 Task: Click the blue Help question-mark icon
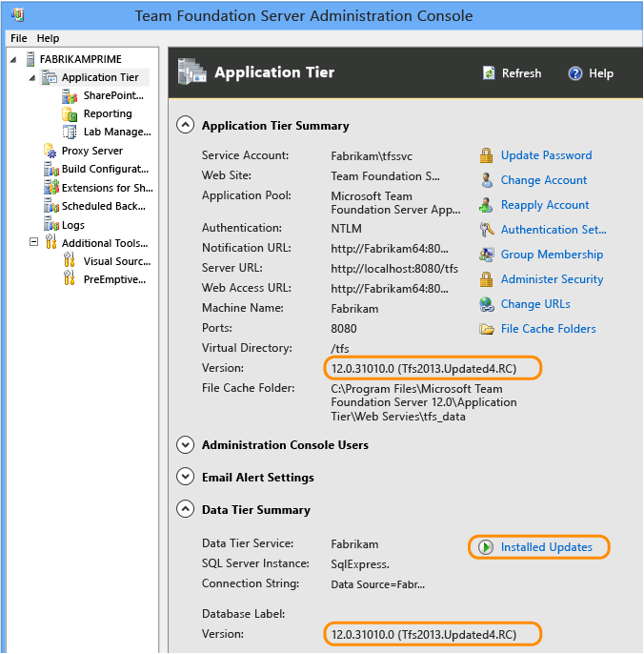point(575,73)
